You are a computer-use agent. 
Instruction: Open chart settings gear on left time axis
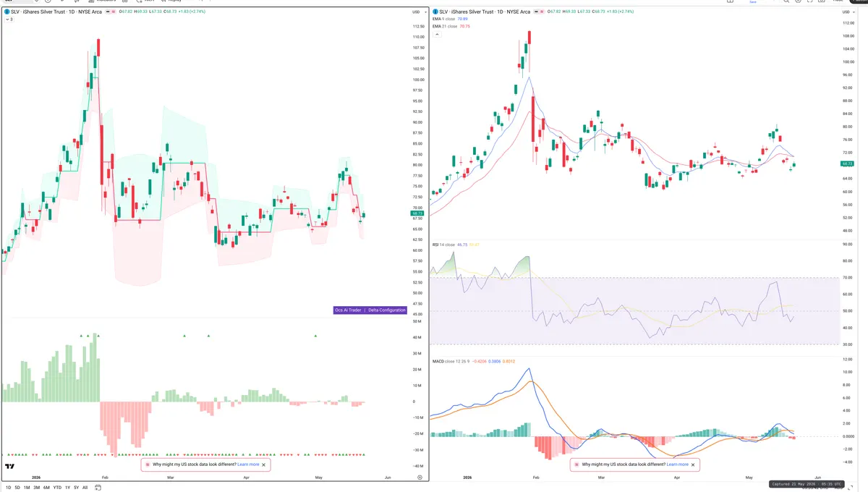pos(420,478)
